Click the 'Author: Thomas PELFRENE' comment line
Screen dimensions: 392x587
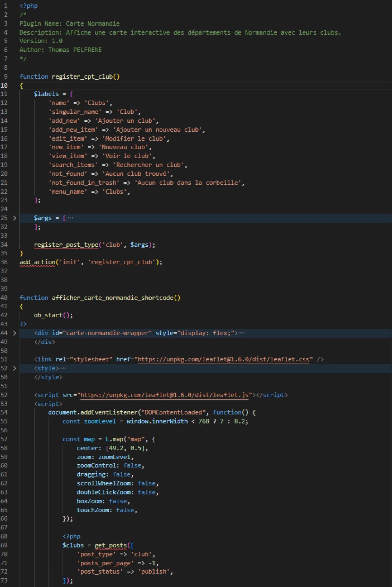click(61, 50)
